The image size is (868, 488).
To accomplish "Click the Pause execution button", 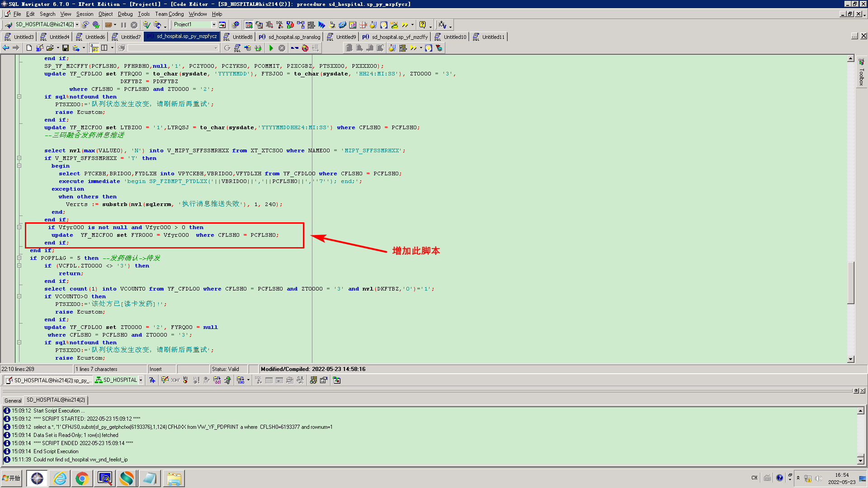I will pos(123,25).
